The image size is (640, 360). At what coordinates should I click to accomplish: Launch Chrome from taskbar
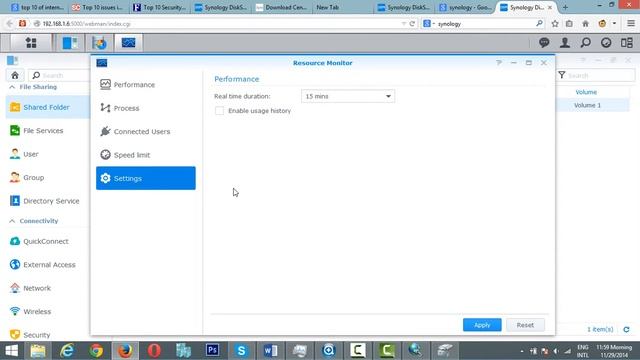(96, 351)
